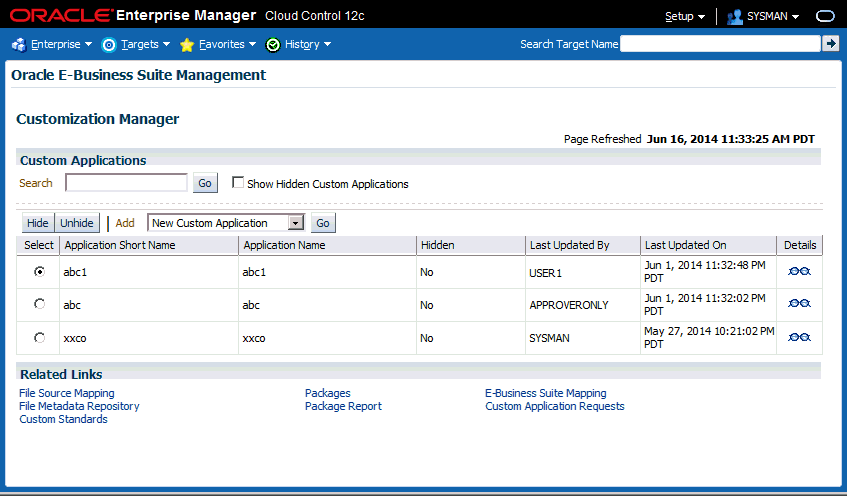847x496 pixels.
Task: Open the Enterprise menu
Action: coord(61,44)
